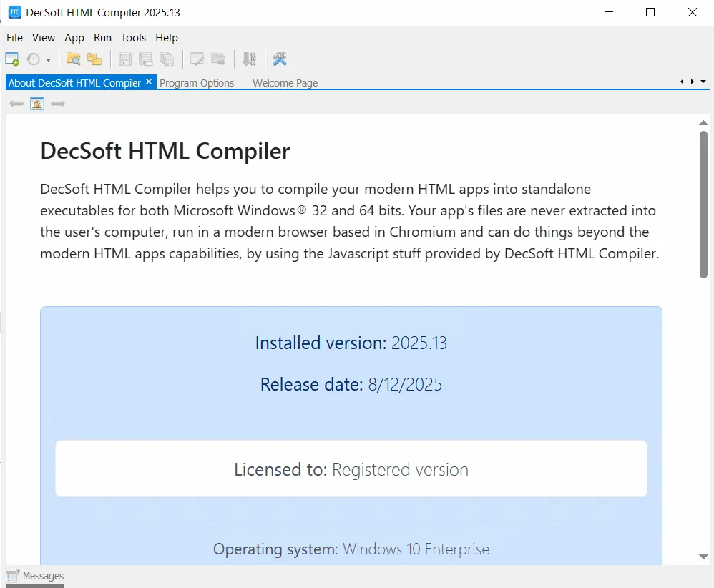Click the double folders toolbar icon
The image size is (714, 588).
click(x=94, y=59)
